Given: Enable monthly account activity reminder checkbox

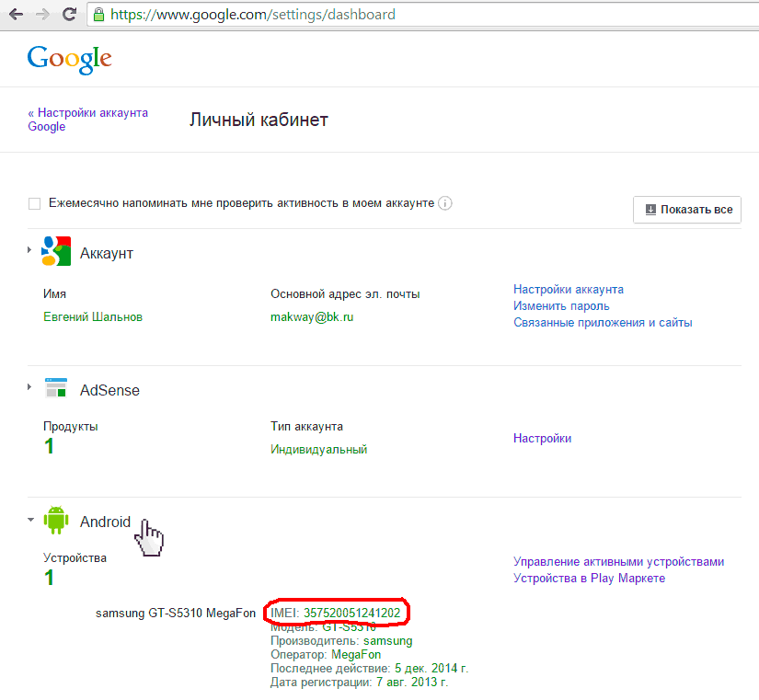Looking at the screenshot, I should (34, 203).
